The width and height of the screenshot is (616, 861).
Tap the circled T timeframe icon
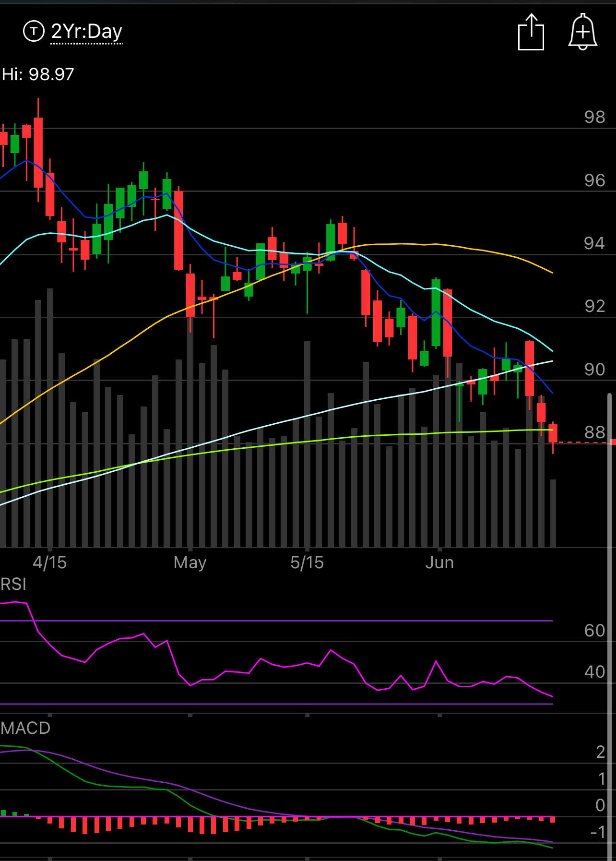pos(34,32)
